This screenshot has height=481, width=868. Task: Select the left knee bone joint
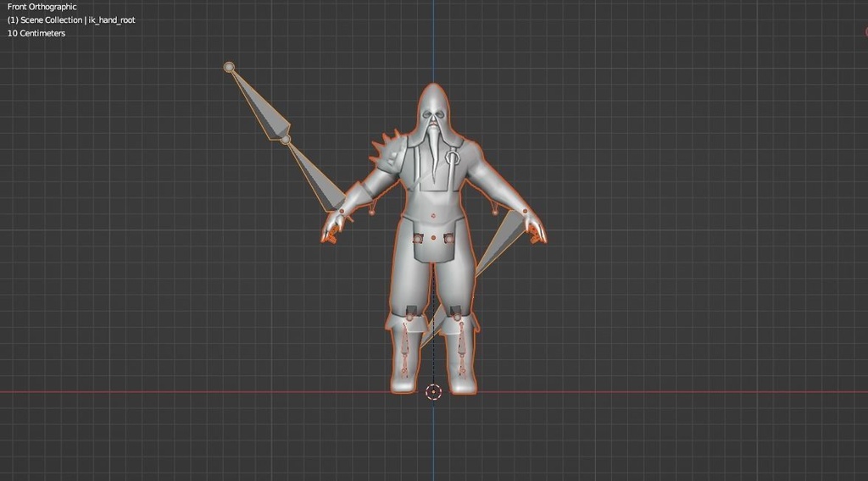click(x=409, y=318)
